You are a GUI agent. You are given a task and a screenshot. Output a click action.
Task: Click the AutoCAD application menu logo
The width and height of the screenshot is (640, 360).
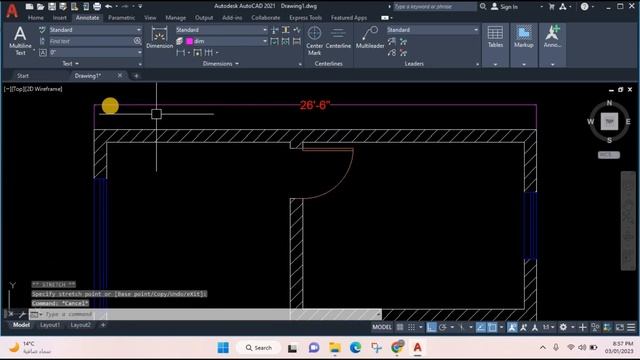[12, 10]
